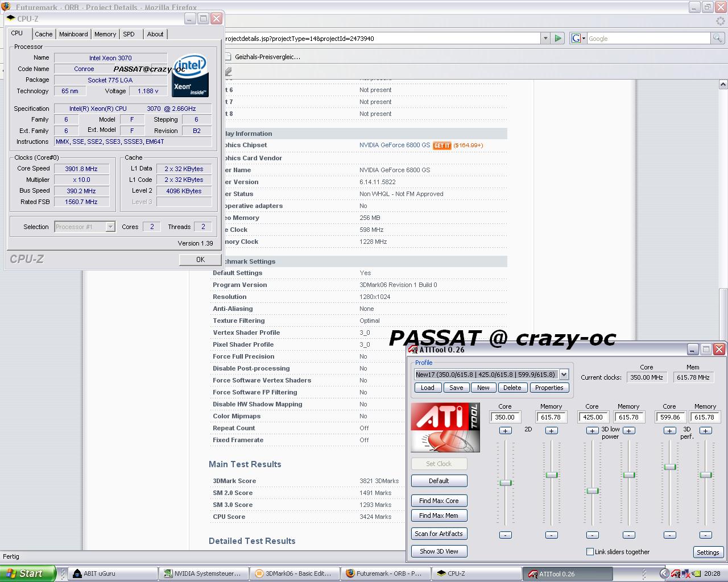
Task: Expand hidden tray icons arrow
Action: point(663,573)
